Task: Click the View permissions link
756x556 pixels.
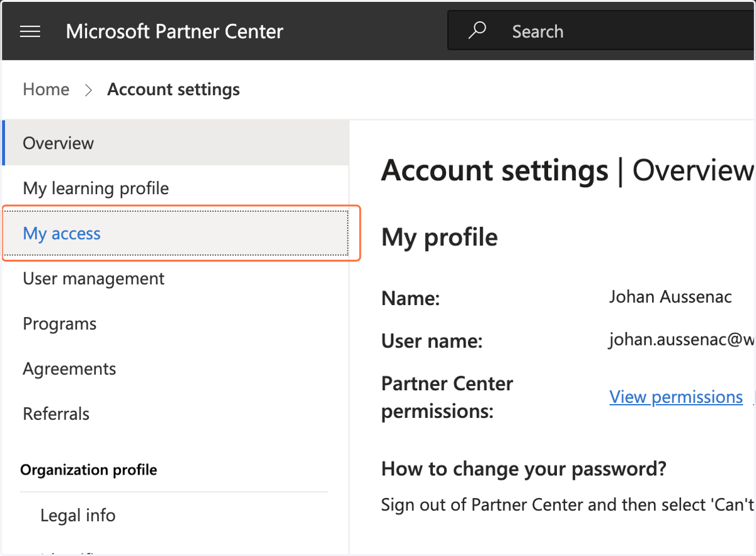Action: coord(676,397)
